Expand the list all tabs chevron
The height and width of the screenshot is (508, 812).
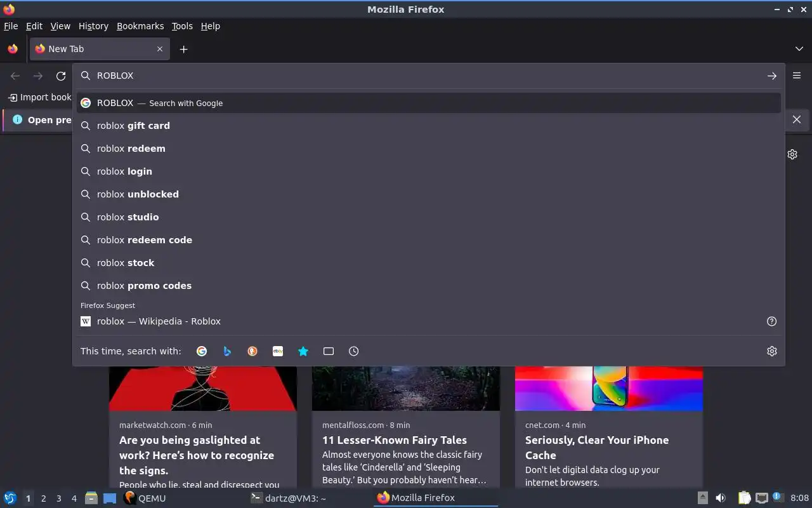[799, 49]
